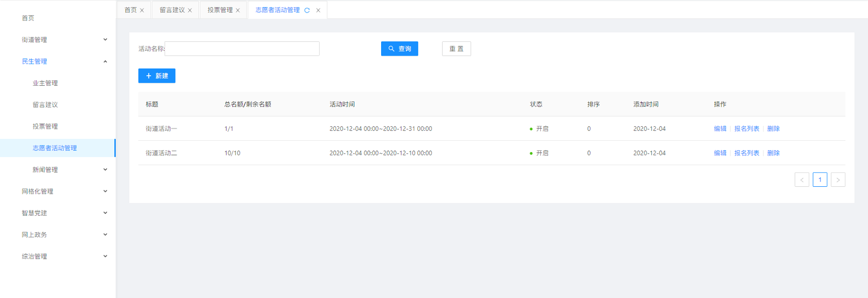Expand 新闻管理 submenu chevron
This screenshot has height=298, width=868.
pyautogui.click(x=105, y=169)
